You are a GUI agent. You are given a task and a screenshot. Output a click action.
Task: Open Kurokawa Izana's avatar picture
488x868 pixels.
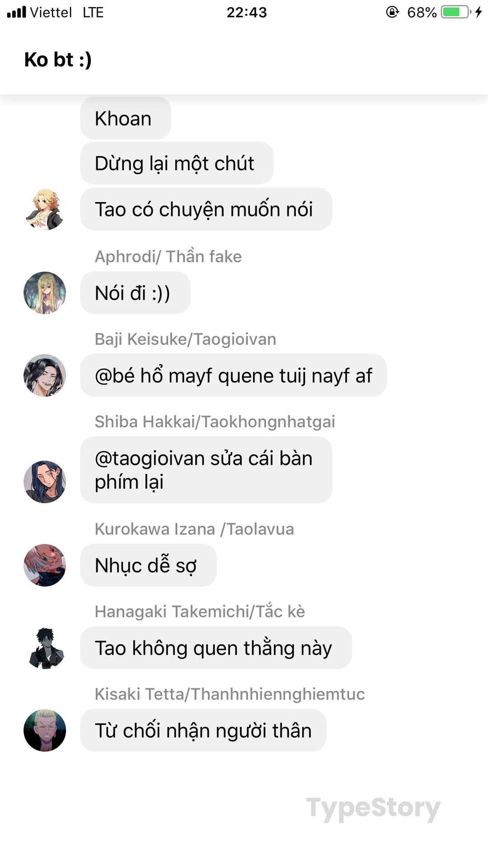pyautogui.click(x=44, y=565)
